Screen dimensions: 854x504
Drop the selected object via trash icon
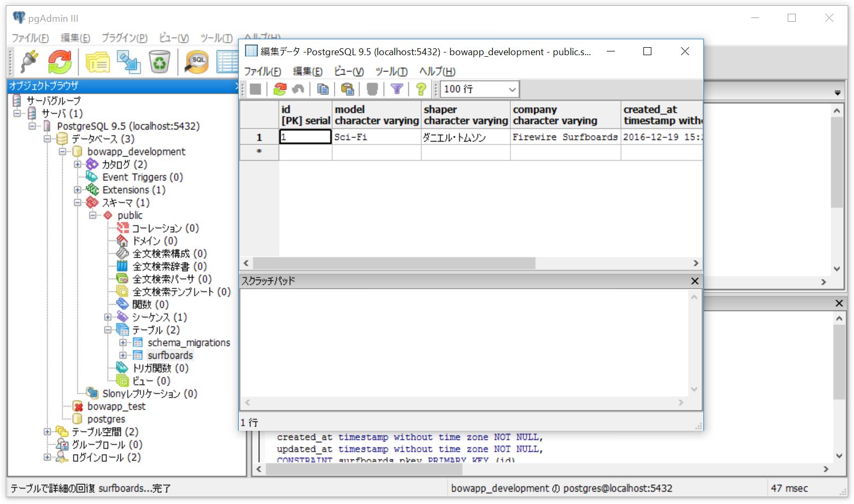point(160,61)
